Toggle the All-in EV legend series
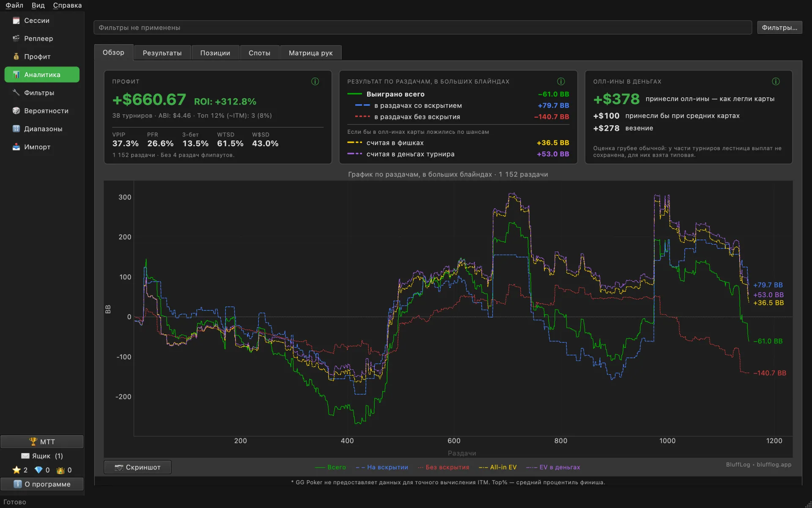The height and width of the screenshot is (508, 812). click(x=498, y=467)
